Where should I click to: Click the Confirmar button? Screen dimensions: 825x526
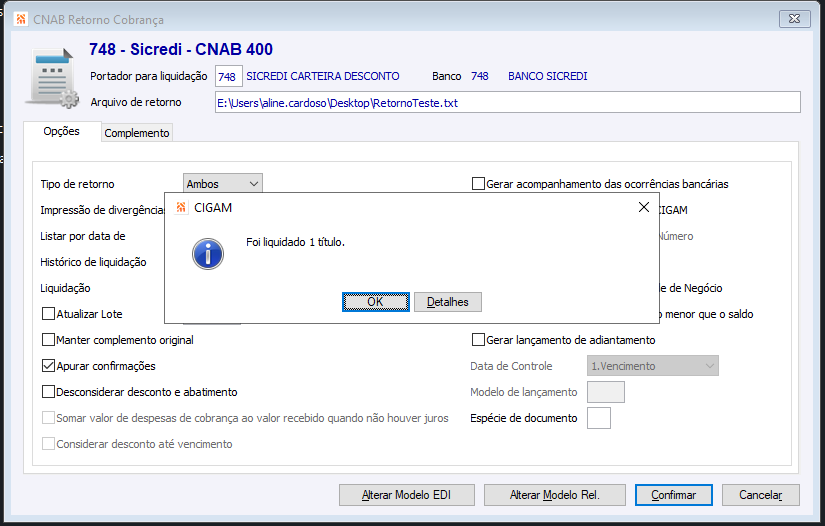click(673, 495)
